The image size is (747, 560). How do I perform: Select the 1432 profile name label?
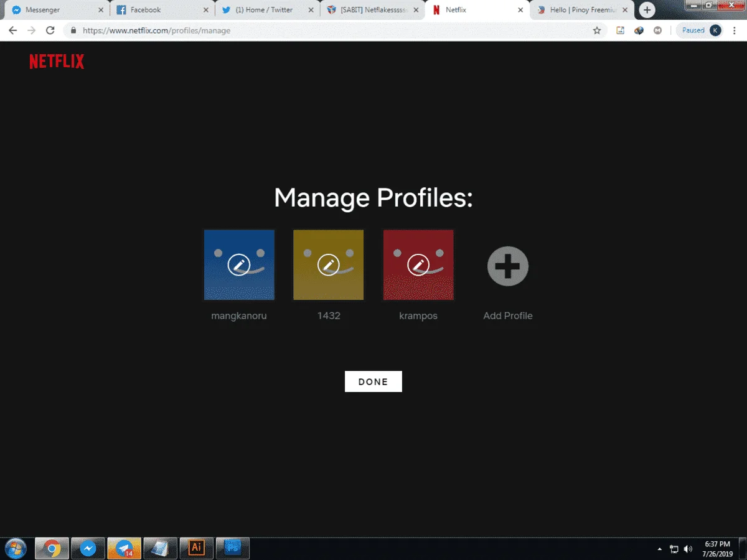coord(329,315)
